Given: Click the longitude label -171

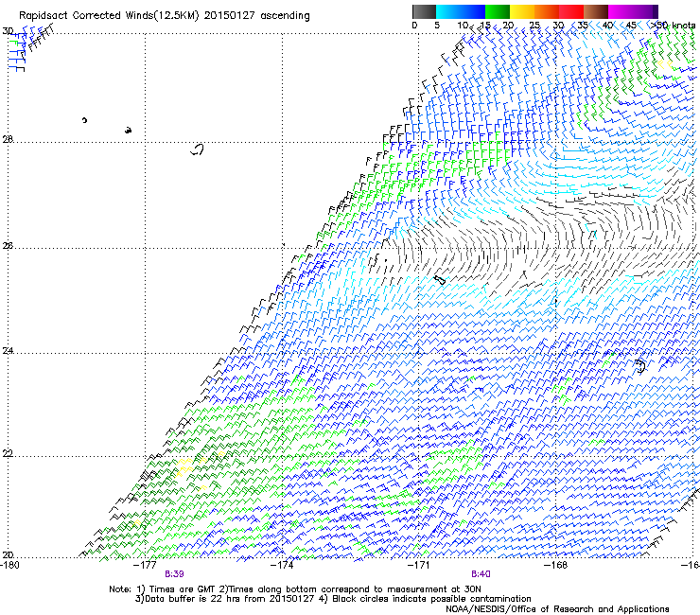Looking at the screenshot, I should [x=419, y=565].
